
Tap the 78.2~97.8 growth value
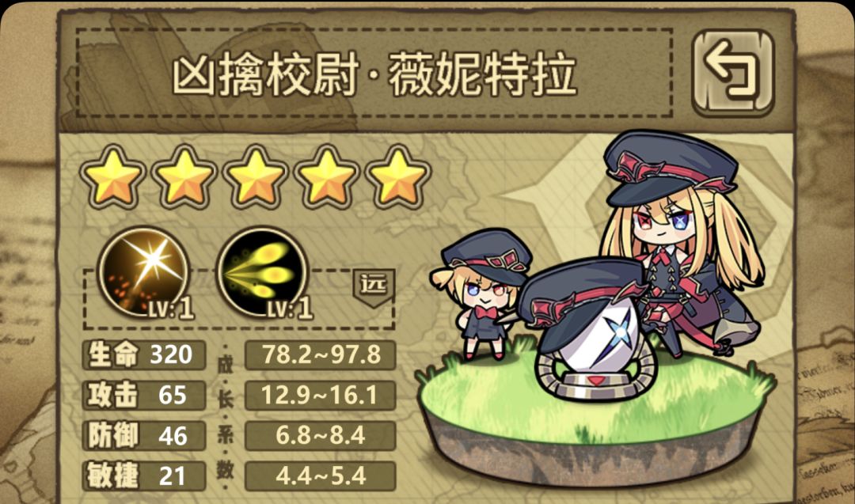(321, 355)
